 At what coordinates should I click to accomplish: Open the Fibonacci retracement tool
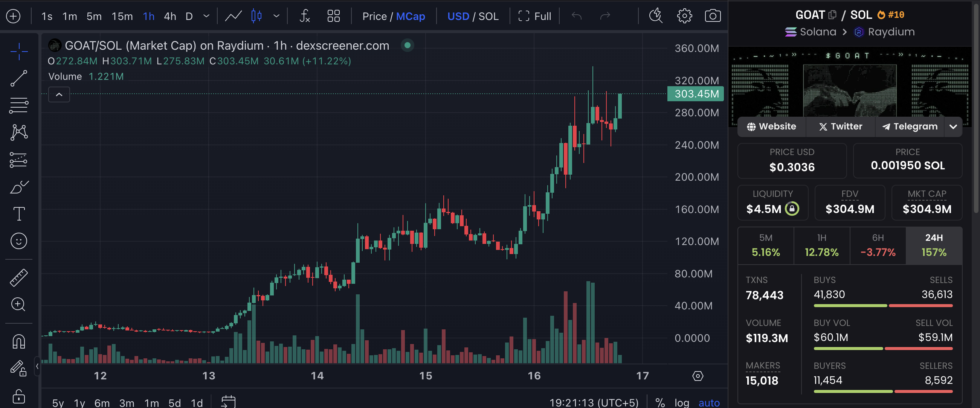[x=18, y=105]
